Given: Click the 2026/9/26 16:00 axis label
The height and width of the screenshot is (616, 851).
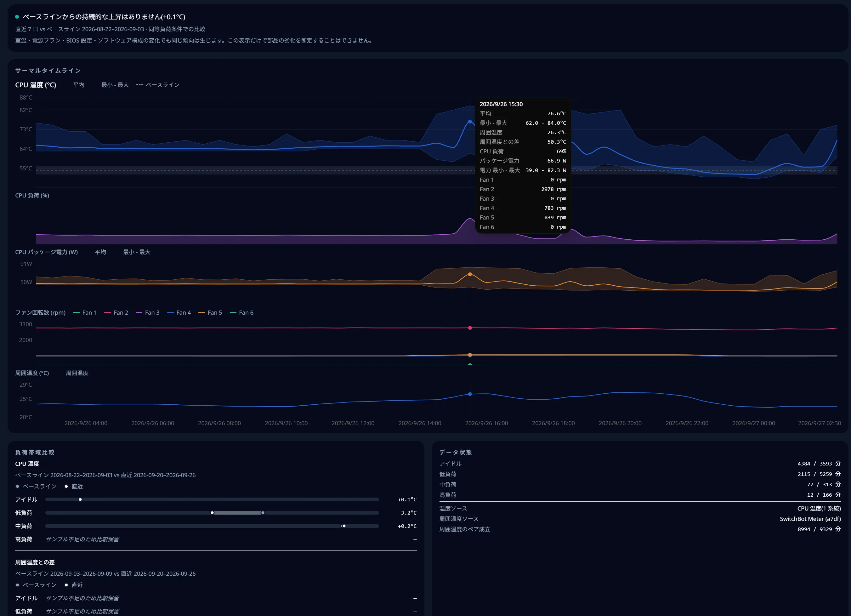Looking at the screenshot, I should 486,423.
